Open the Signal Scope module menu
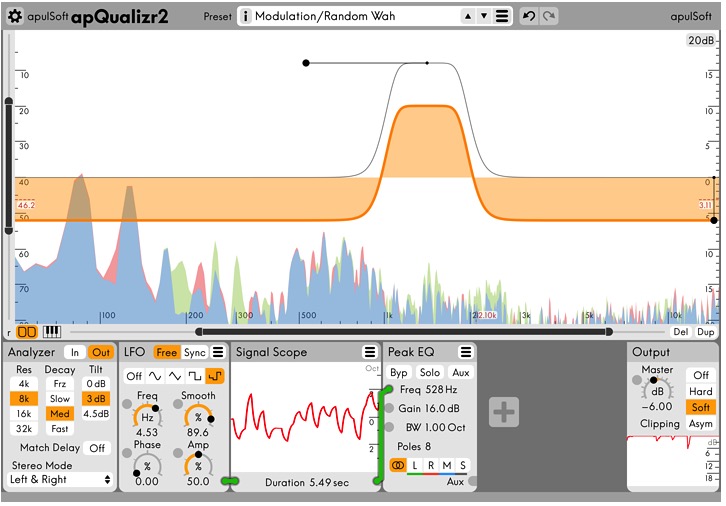 click(369, 352)
